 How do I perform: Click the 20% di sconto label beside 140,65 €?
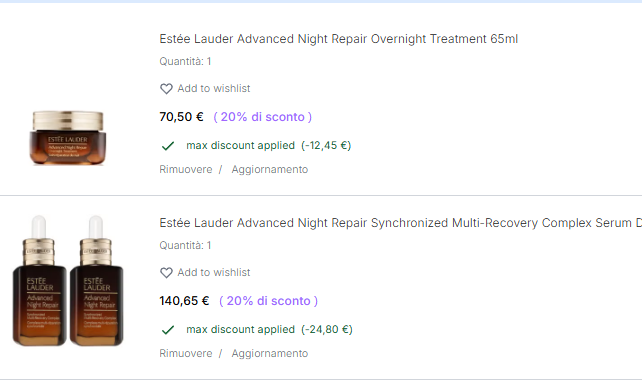pyautogui.click(x=269, y=301)
